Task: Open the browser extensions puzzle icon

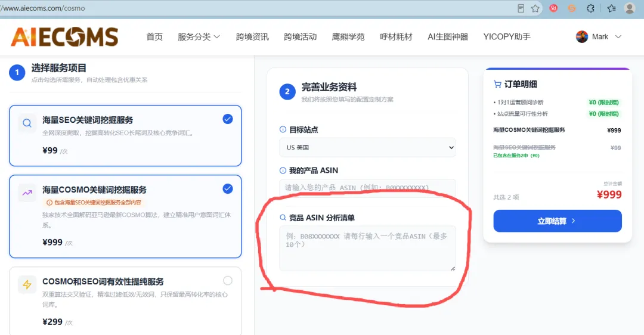Action: click(590, 8)
